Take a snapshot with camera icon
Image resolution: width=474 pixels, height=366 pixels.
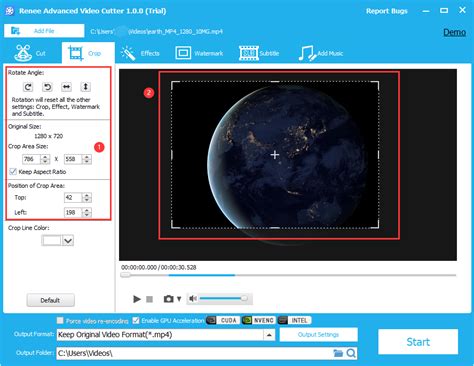click(x=168, y=299)
